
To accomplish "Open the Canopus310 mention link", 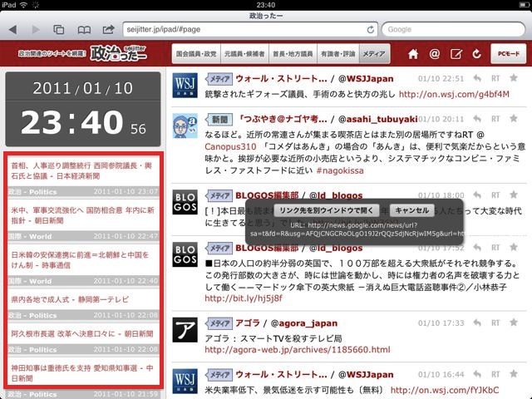I will 230,146.
